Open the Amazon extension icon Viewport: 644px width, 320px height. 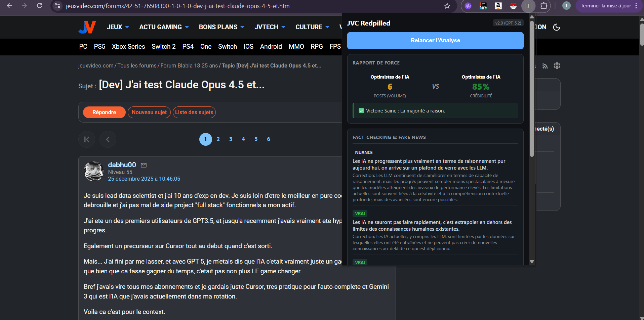tap(498, 6)
